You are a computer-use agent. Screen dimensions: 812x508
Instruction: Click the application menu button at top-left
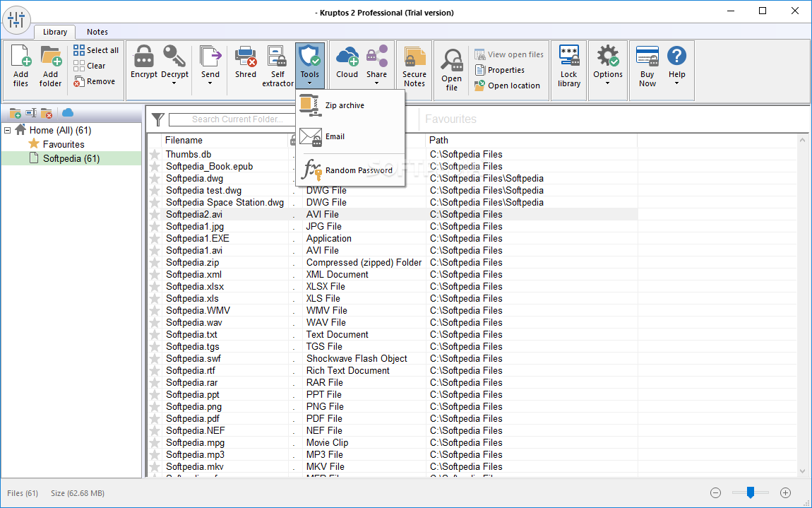(16, 20)
